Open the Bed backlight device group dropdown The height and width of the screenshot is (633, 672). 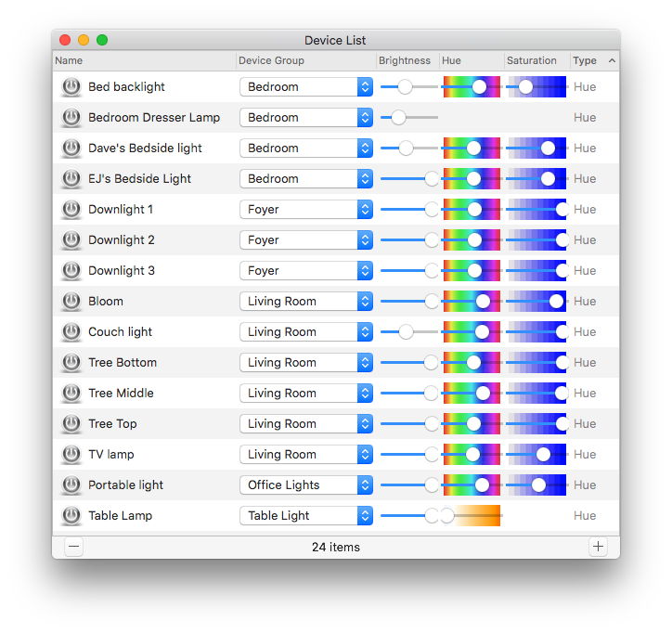[306, 87]
